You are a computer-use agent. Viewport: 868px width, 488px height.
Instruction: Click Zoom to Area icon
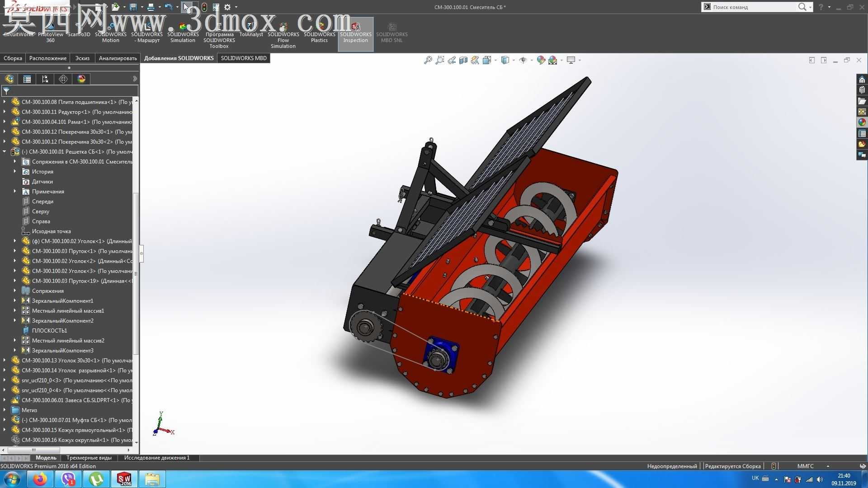tap(439, 60)
